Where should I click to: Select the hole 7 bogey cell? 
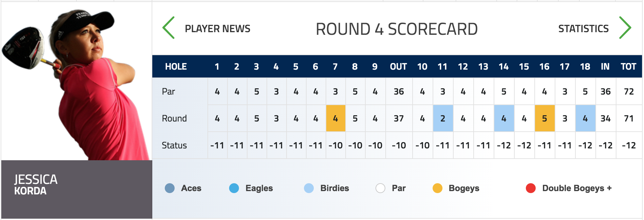[x=335, y=118]
